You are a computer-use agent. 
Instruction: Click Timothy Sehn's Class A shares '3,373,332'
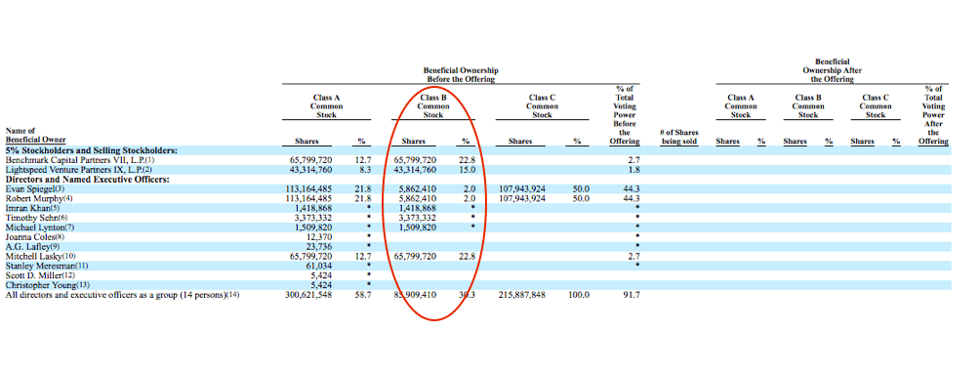pos(313,218)
